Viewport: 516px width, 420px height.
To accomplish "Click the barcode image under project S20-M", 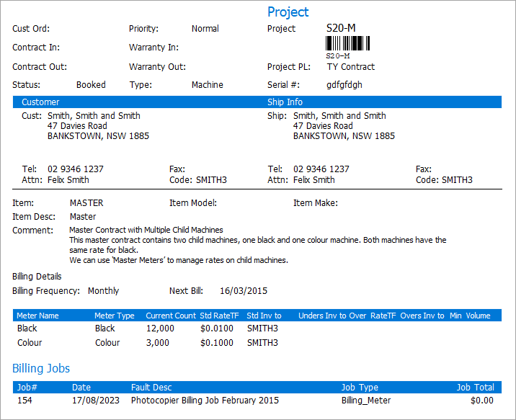I will tap(350, 44).
